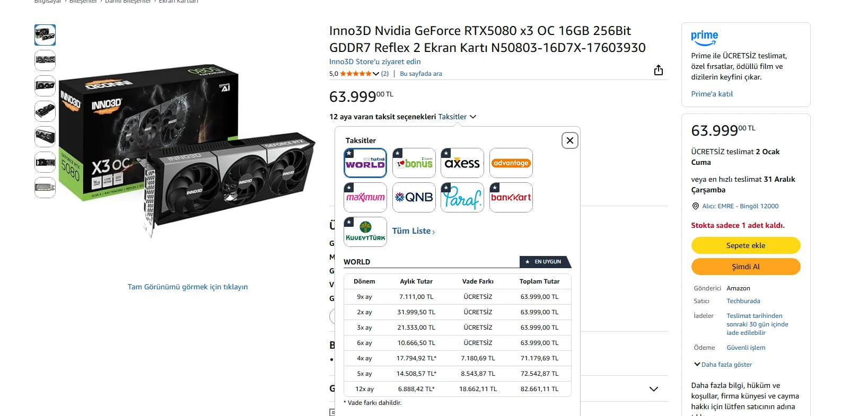868x416 pixels.
Task: Expand 'Daha fazla göster' seller details
Action: 723,365
